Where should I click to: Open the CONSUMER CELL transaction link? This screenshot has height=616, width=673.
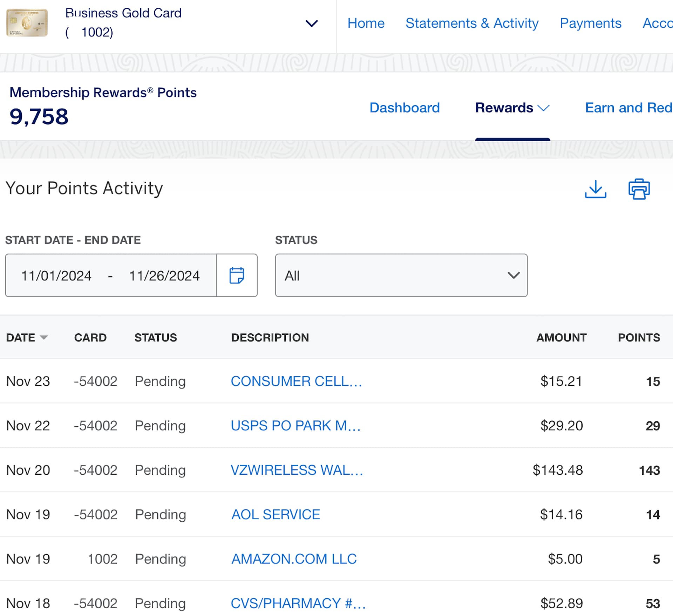(x=296, y=381)
